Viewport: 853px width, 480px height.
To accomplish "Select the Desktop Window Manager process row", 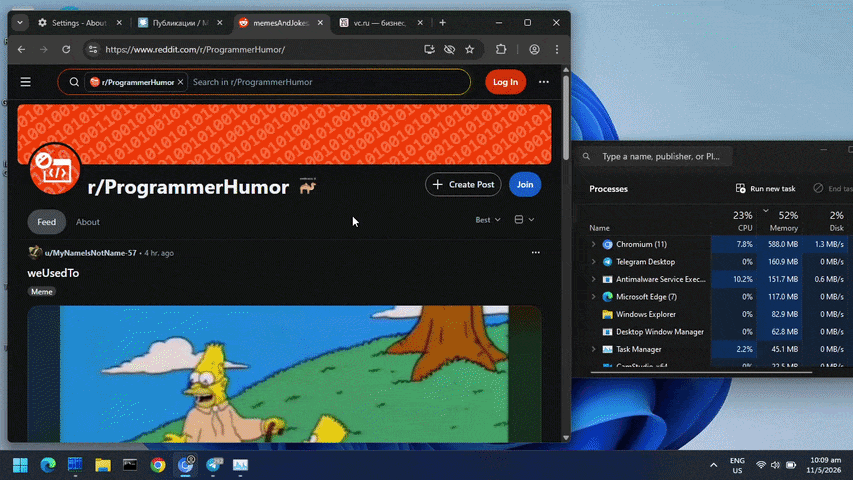I will tap(716, 332).
